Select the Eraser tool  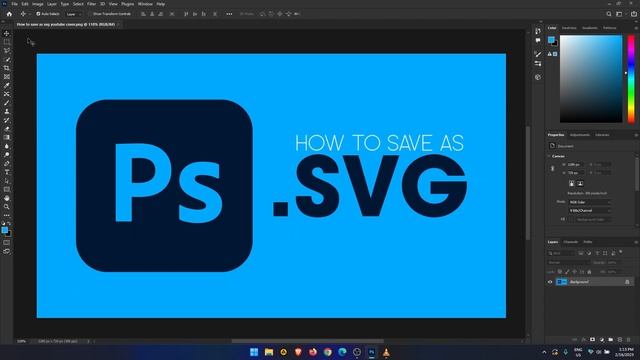(x=7, y=129)
